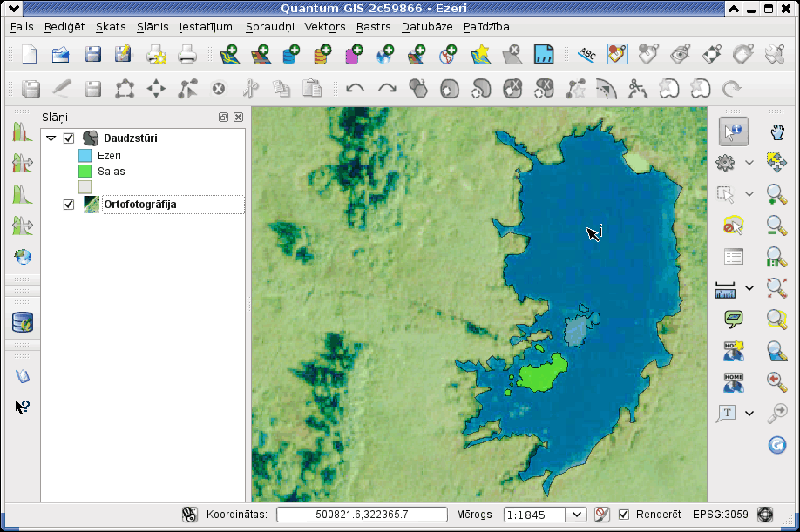Click the unlabeled gray legend swatch
The image size is (800, 532).
click(85, 187)
